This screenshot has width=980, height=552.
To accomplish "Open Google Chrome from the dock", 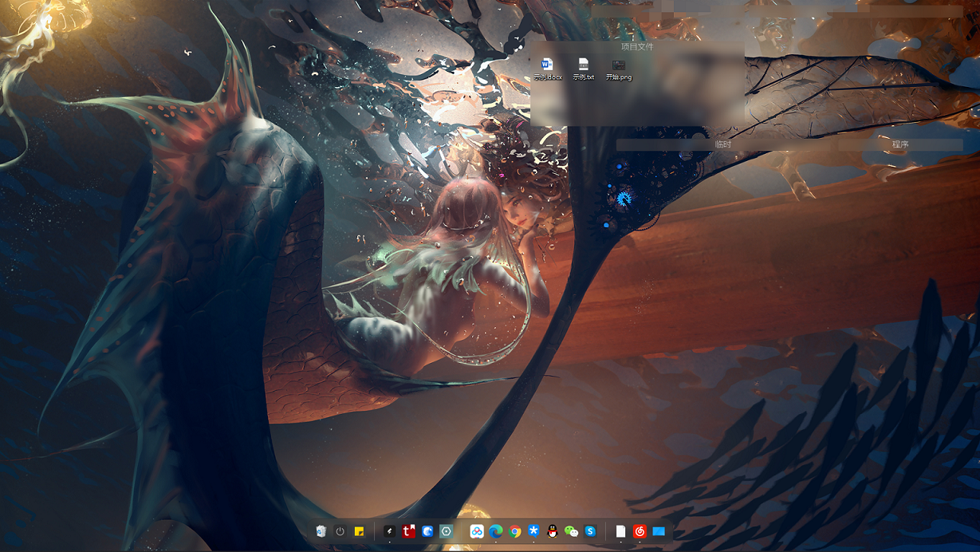I will pyautogui.click(x=515, y=531).
